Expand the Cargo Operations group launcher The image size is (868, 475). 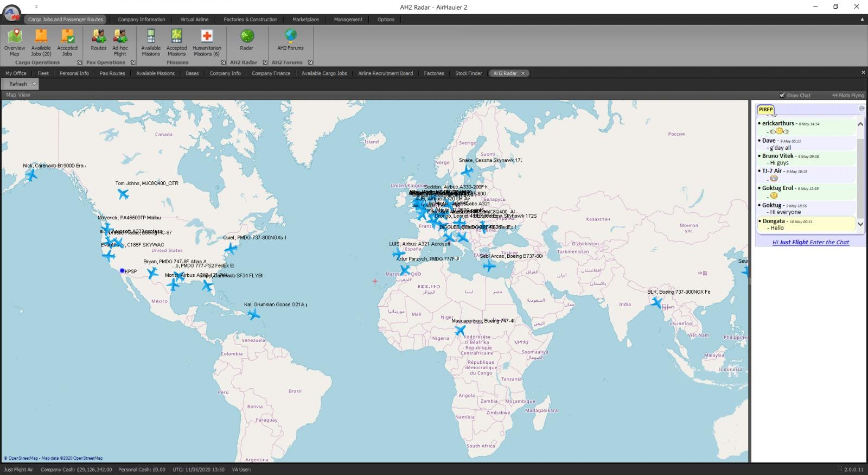point(80,62)
